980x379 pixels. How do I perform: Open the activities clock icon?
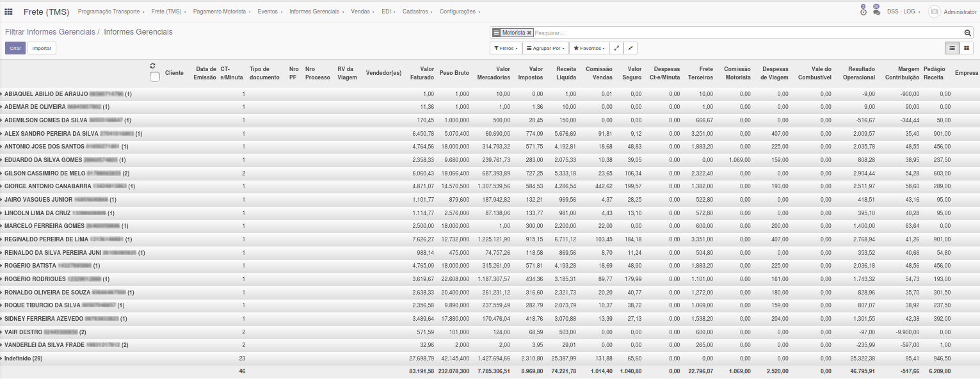tap(863, 11)
